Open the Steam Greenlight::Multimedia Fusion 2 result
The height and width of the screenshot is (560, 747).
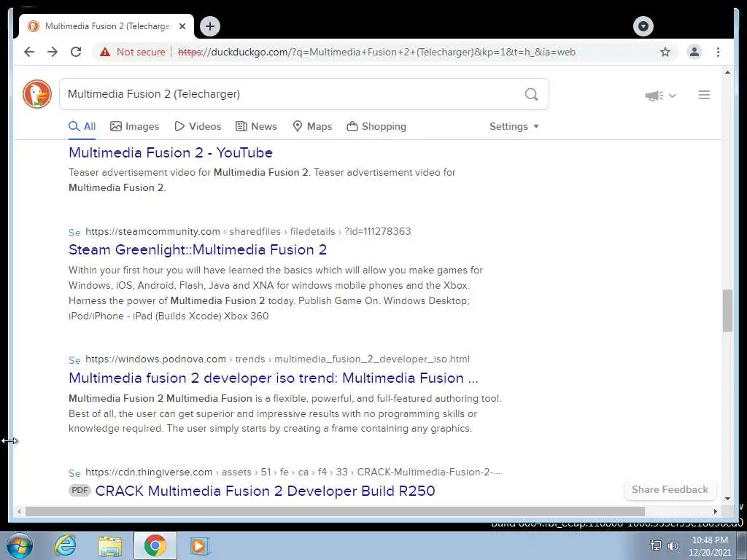(198, 249)
